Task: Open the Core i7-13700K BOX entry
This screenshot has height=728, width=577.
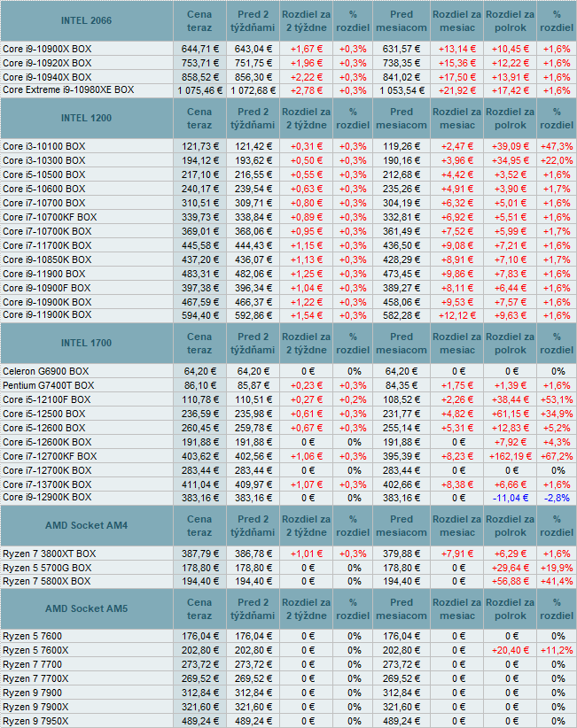Action: pos(47,484)
